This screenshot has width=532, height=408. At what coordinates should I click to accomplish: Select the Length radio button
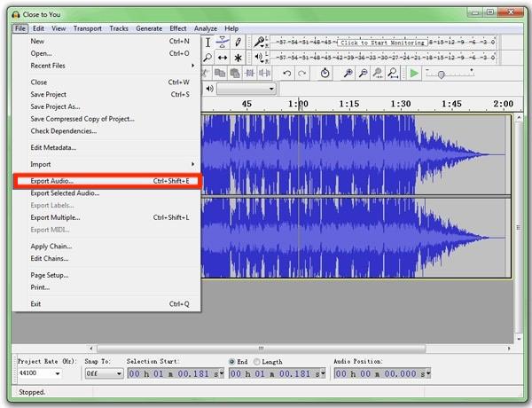click(x=257, y=362)
